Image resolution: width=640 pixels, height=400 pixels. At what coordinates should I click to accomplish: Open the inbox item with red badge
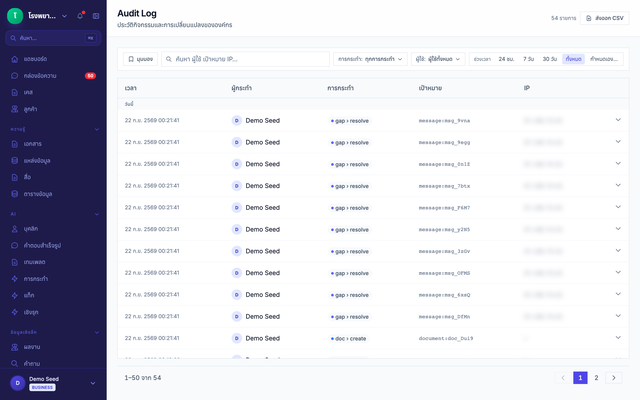pos(53,76)
